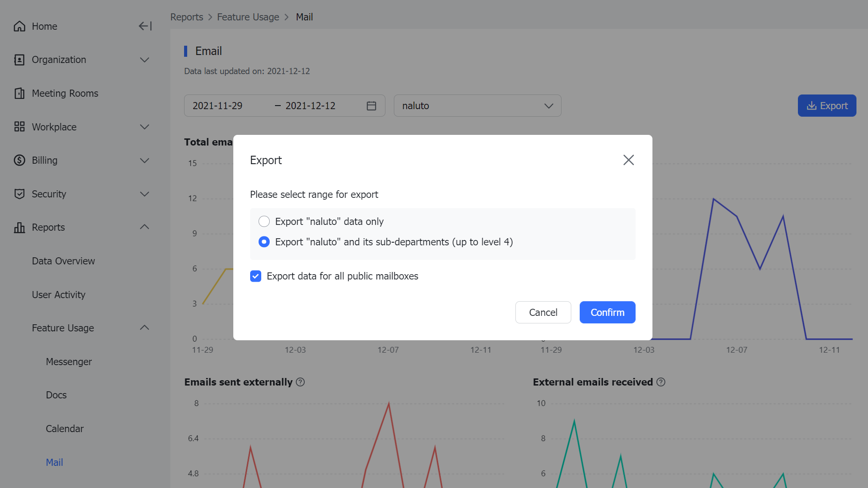Viewport: 868px width, 488px height.
Task: Close the Export dialog with X
Action: click(628, 160)
